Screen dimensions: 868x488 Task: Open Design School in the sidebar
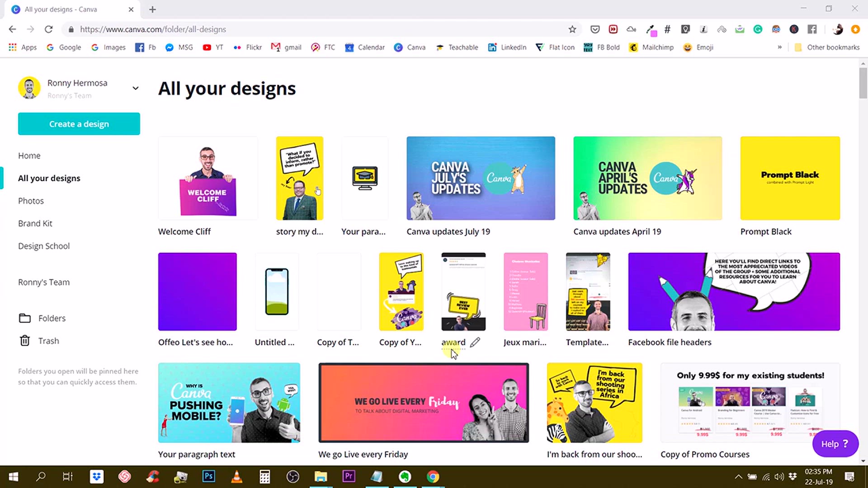44,246
